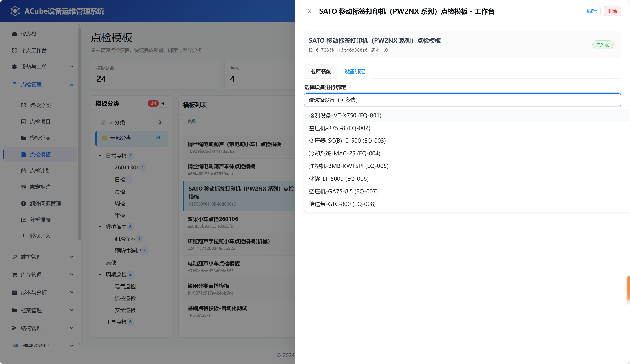Select 未分类 category row
630x364 pixels.
[x=132, y=122]
